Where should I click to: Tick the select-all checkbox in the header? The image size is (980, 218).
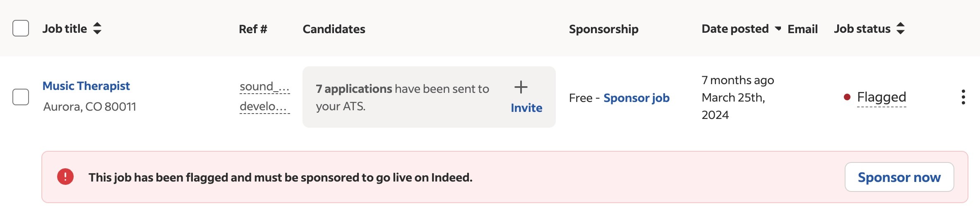[21, 28]
